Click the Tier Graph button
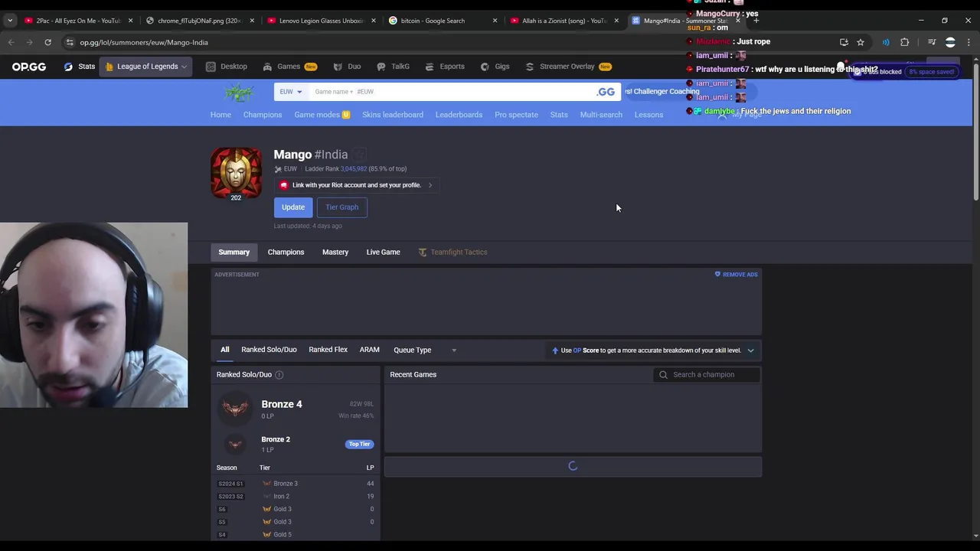Screen dimensions: 980x551 coord(342,207)
